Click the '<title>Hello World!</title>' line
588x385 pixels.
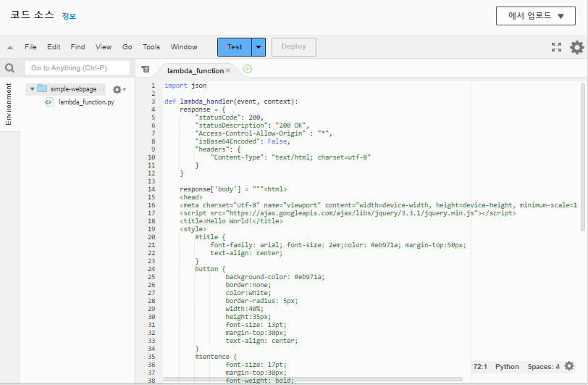click(x=231, y=221)
